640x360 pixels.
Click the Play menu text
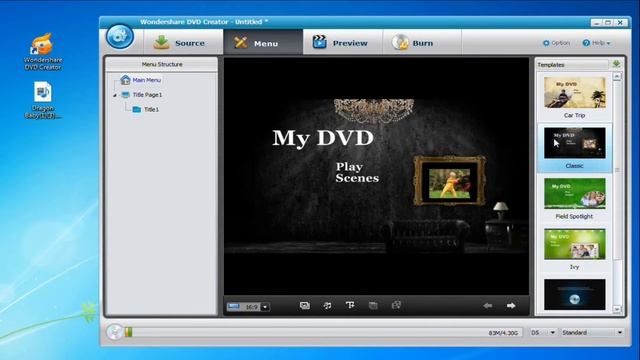click(x=349, y=167)
